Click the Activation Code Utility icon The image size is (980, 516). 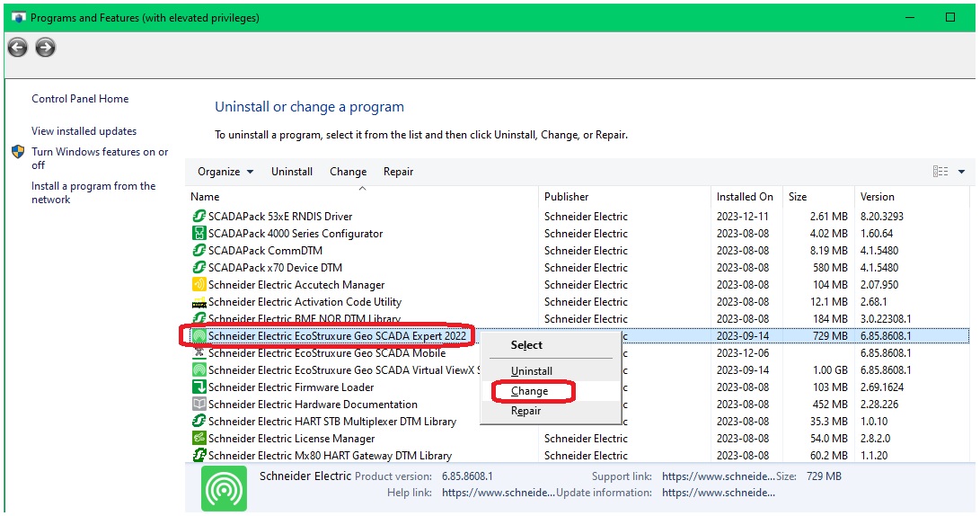[199, 302]
